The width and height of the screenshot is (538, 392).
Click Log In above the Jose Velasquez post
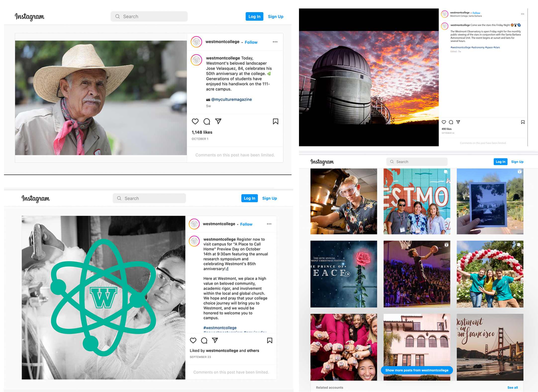(x=254, y=16)
